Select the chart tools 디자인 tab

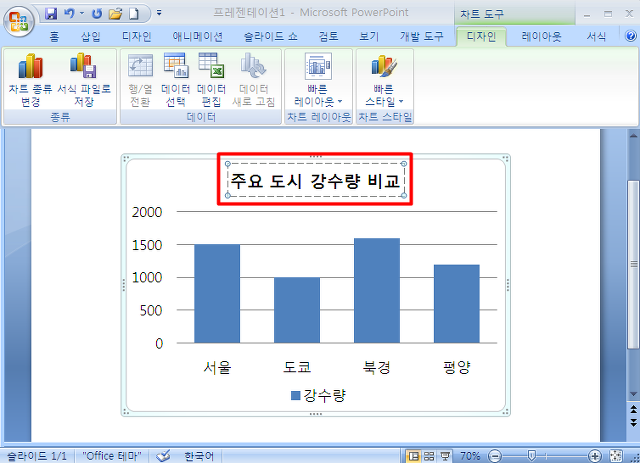481,37
